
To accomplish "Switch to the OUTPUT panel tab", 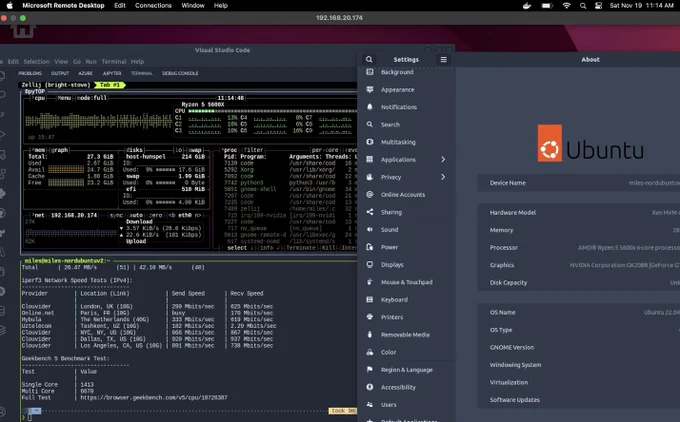I will 60,73.
